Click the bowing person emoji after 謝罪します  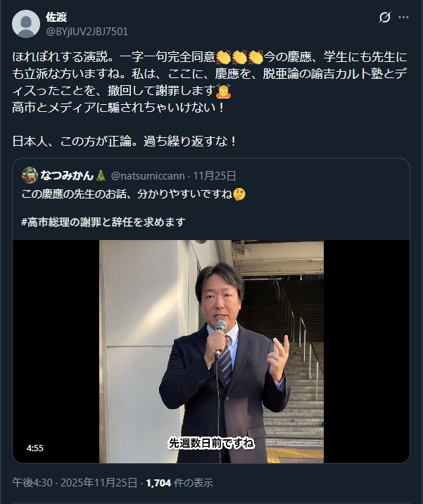(x=223, y=91)
